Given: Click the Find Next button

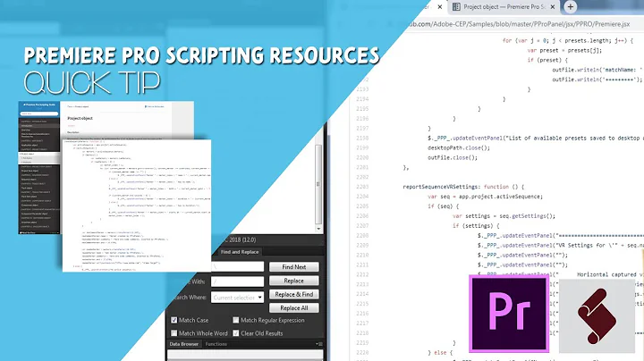Looking at the screenshot, I should [x=294, y=266].
